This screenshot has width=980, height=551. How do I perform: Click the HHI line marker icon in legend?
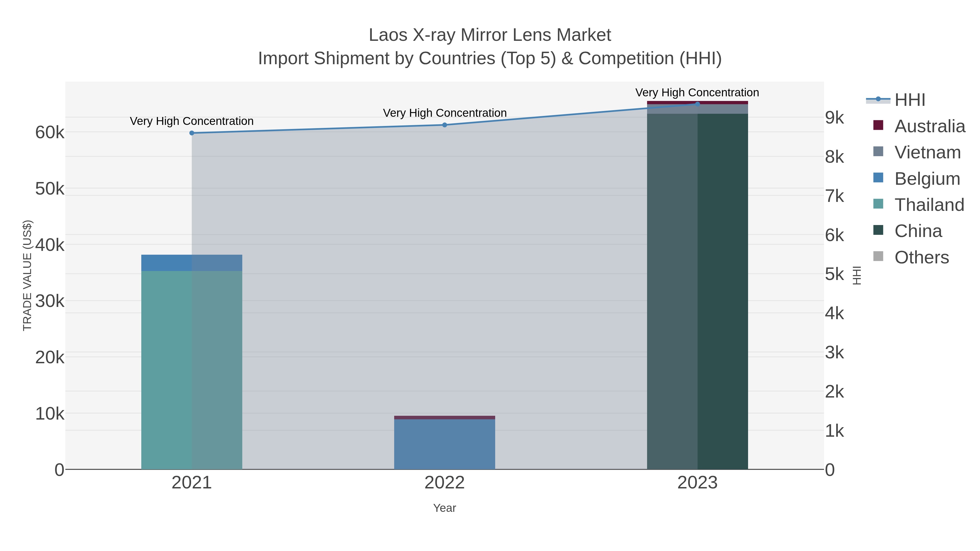(x=878, y=99)
